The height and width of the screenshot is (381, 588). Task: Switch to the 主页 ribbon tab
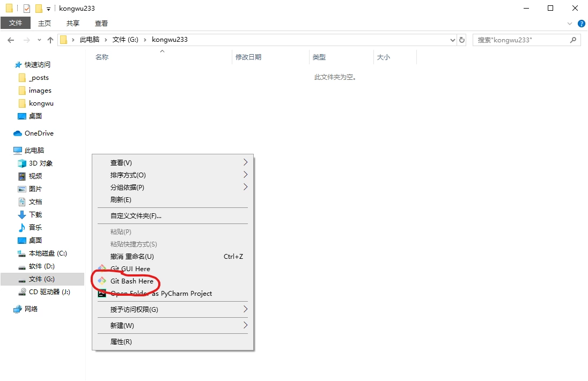click(x=45, y=23)
